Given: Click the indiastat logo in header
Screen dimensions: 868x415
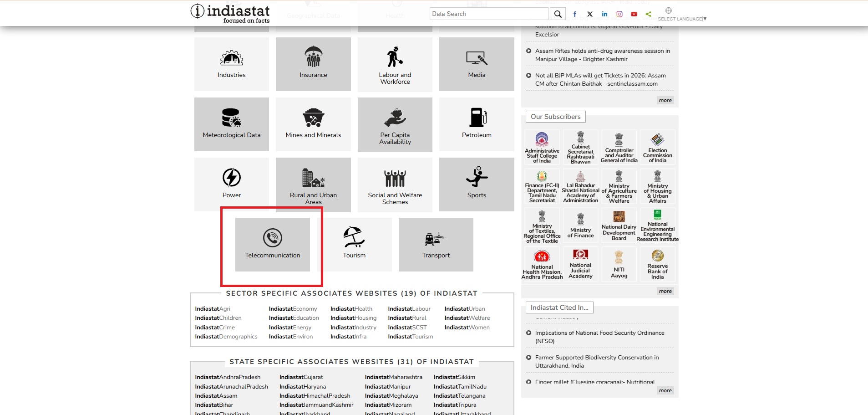Looking at the screenshot, I should (x=230, y=14).
